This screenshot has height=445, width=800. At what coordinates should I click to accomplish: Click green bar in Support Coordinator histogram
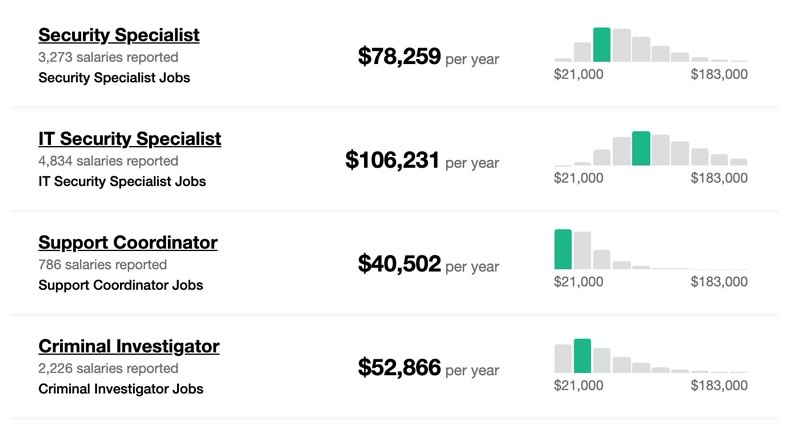(x=563, y=249)
